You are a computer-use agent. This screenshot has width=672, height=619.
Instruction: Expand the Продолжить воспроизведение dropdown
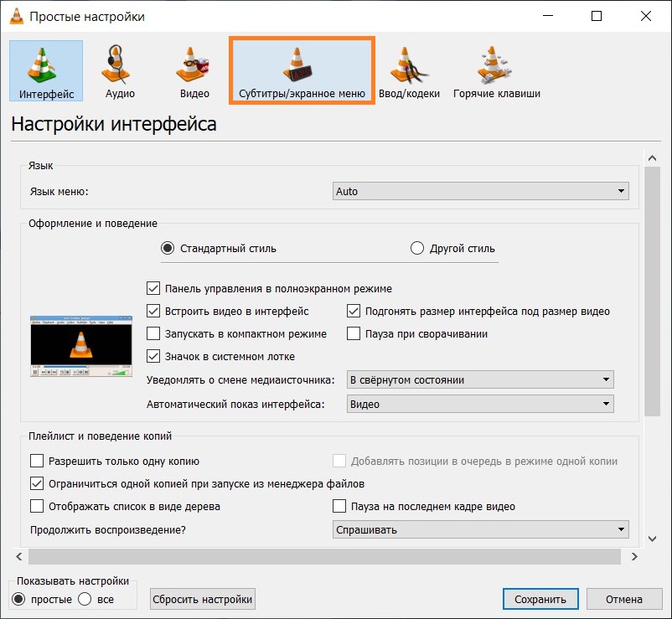pos(479,530)
